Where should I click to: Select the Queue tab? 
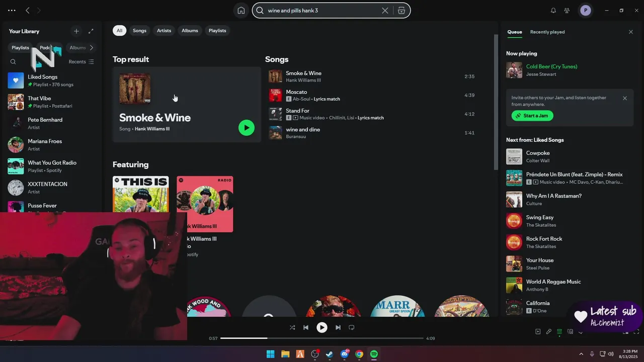[x=515, y=32]
